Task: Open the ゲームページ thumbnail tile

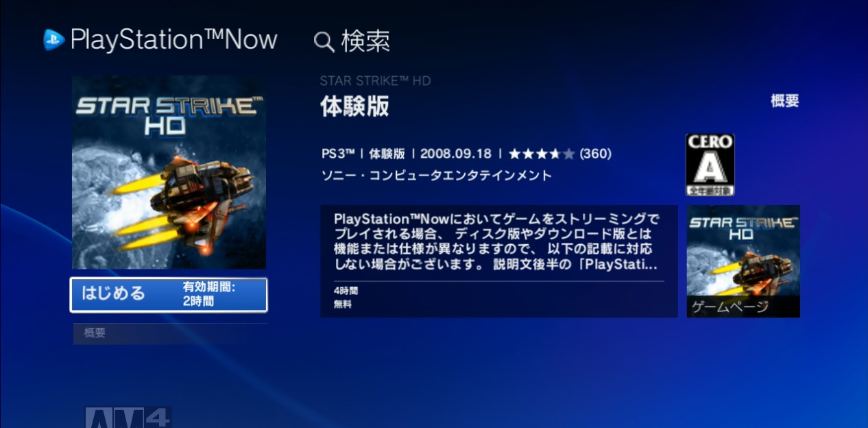Action: [743, 261]
